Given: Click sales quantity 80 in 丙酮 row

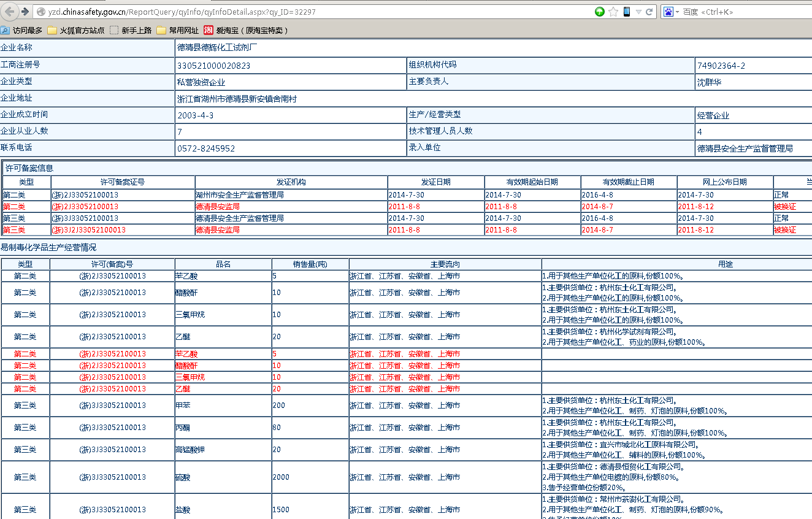Looking at the screenshot, I should tap(277, 428).
